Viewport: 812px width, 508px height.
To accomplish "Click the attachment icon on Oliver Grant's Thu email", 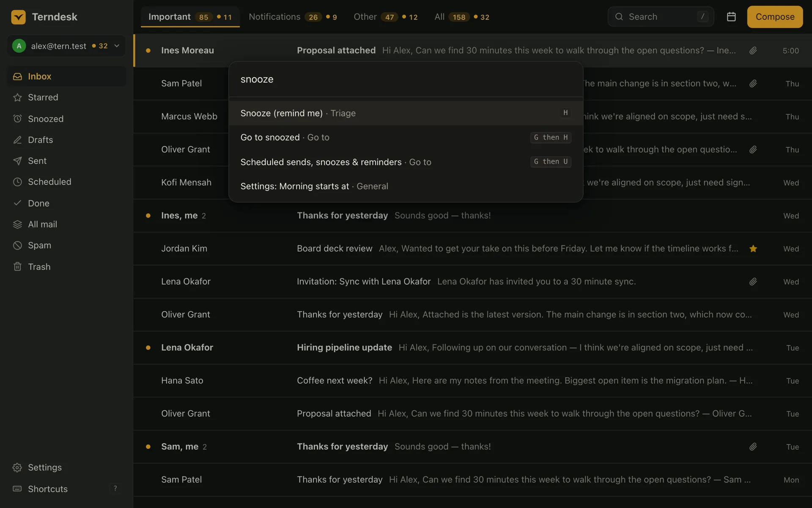I will [x=753, y=149].
